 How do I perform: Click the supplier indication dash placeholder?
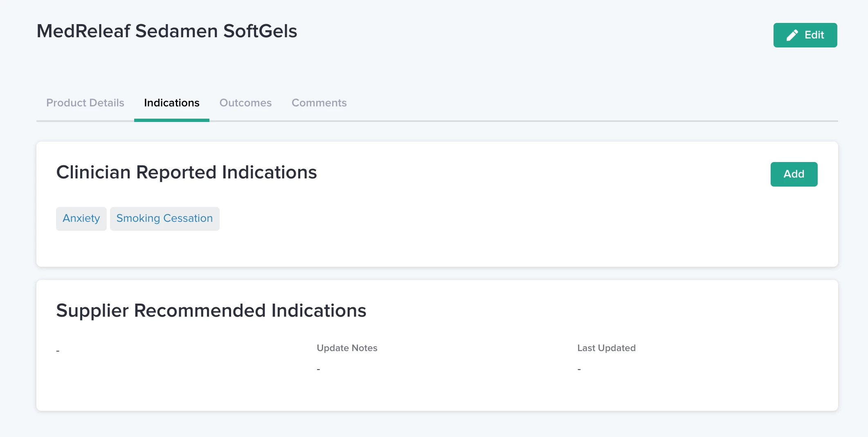(x=58, y=351)
